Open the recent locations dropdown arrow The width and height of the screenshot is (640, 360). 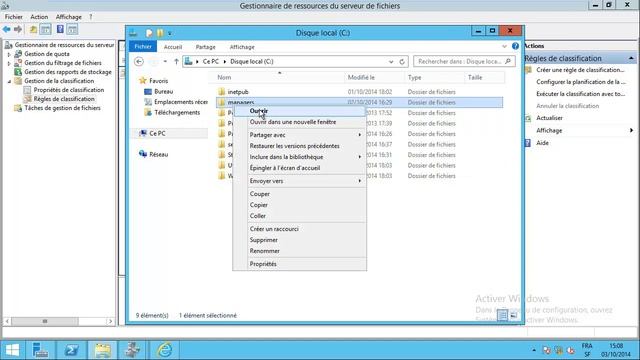click(165, 62)
